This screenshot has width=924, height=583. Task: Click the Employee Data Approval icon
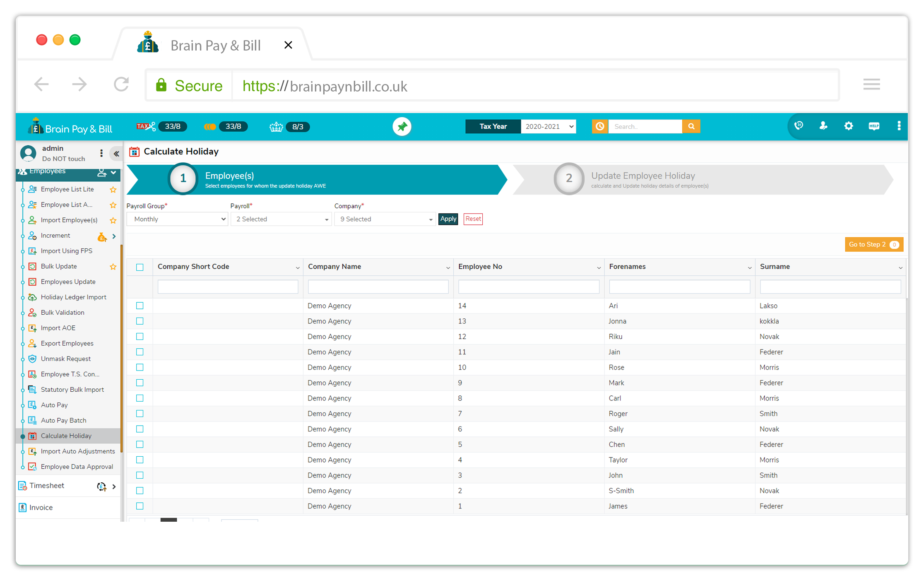pos(32,467)
